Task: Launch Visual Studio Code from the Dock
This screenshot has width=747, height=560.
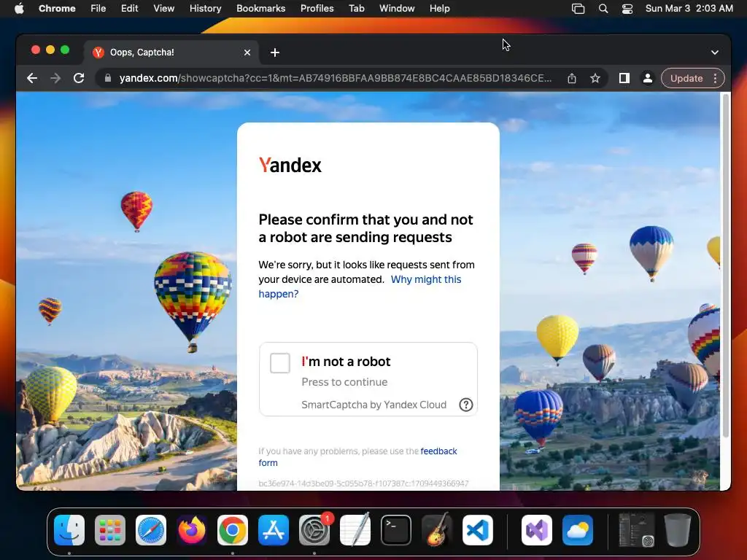Action: tap(477, 530)
